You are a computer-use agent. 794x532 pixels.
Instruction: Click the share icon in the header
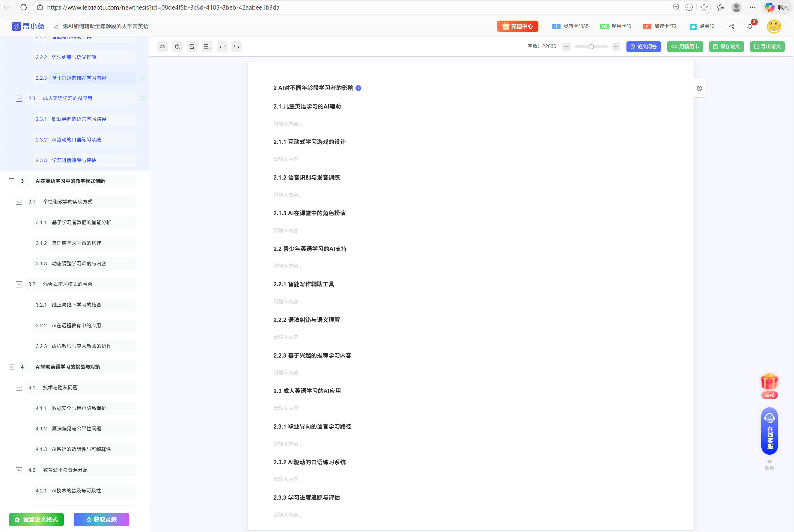coord(732,26)
